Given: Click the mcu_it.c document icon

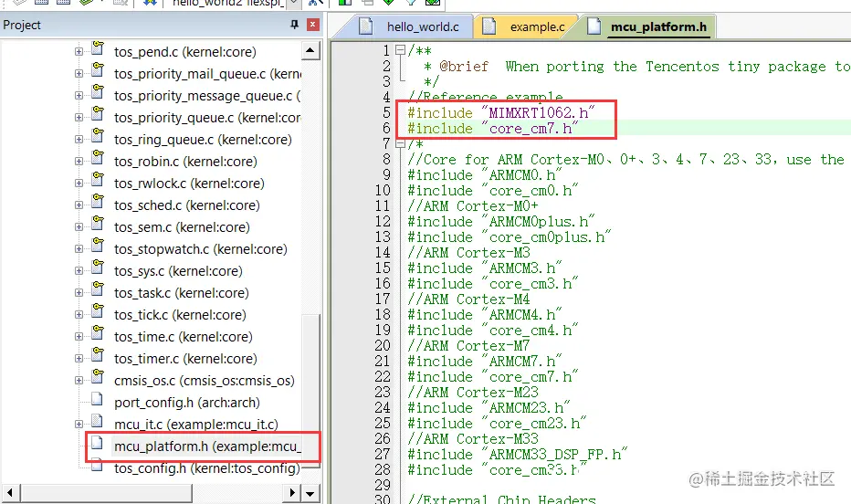Looking at the screenshot, I should pyautogui.click(x=97, y=421).
